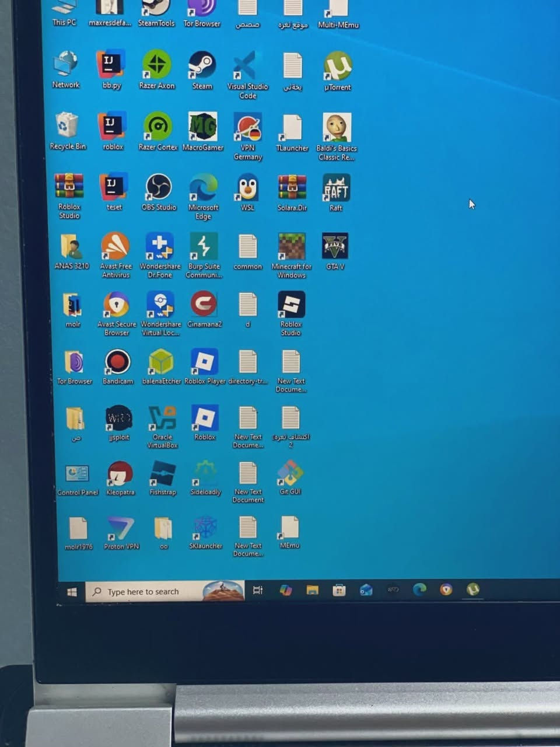Open the Control Panel desktop icon
560x747 pixels.
tap(77, 473)
